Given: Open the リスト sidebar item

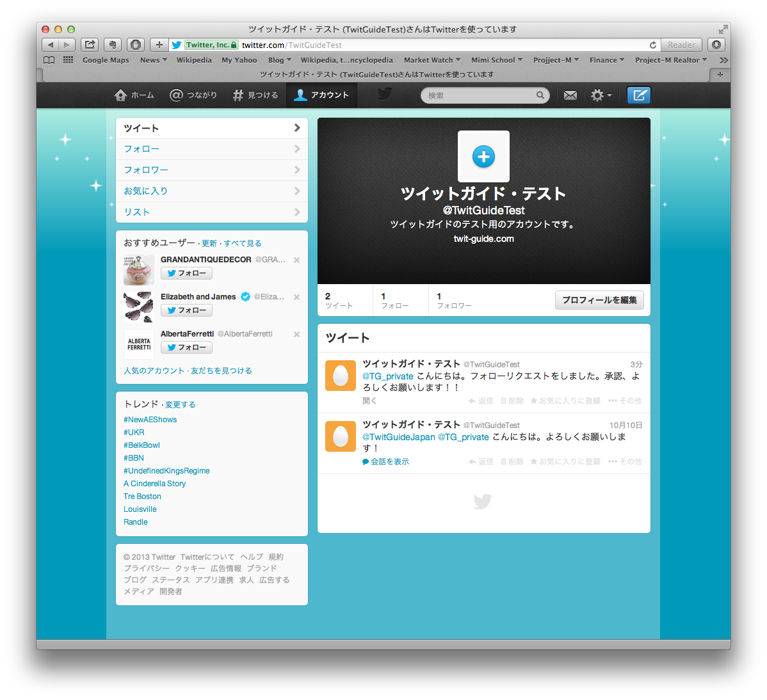Looking at the screenshot, I should pos(212,212).
